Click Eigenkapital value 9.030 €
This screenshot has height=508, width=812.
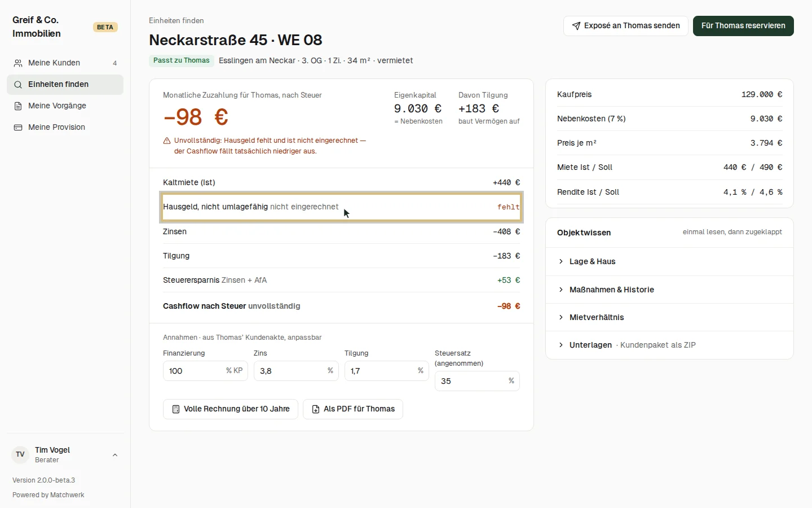pyautogui.click(x=418, y=108)
